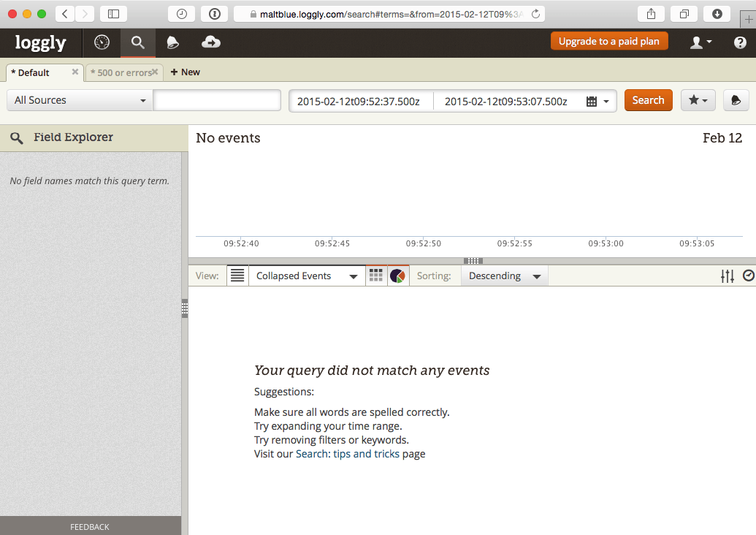Add a New search tab

tap(185, 72)
